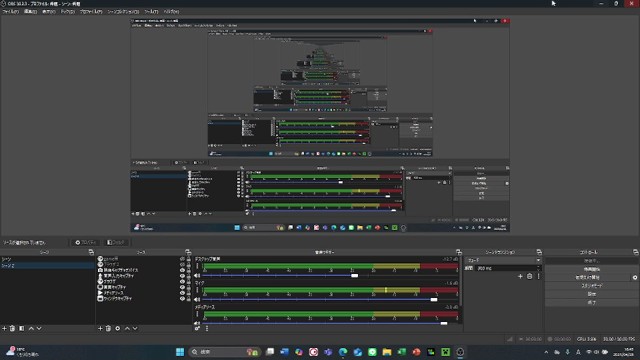Image resolution: width=640 pixels, height=360 pixels.
Task: Open the ツール menu
Action: [151, 11]
